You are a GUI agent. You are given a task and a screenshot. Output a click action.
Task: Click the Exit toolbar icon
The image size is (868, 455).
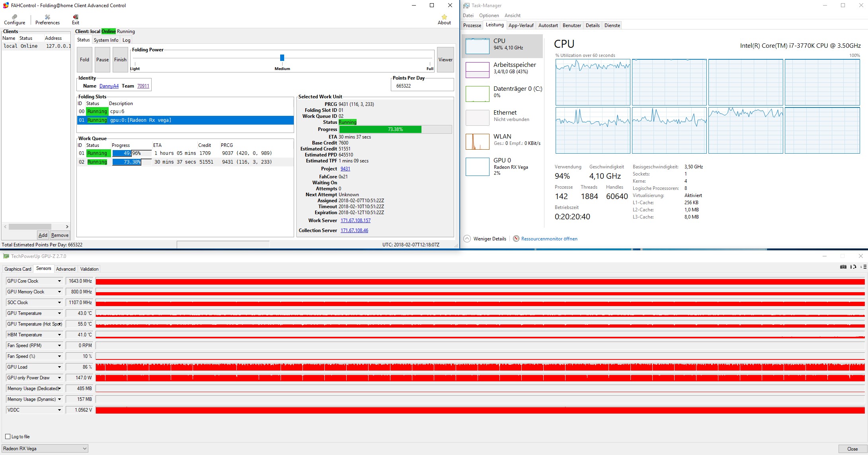coord(76,17)
